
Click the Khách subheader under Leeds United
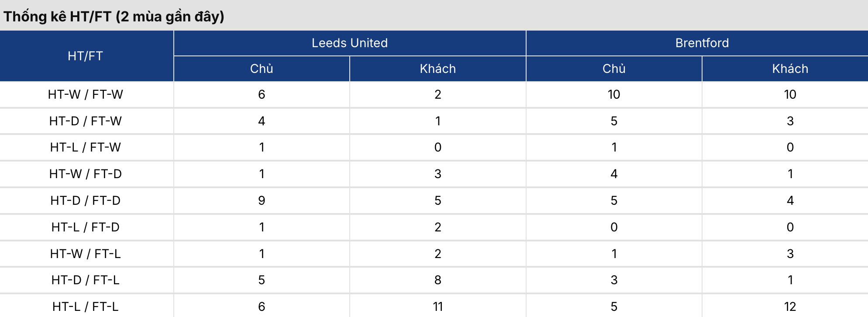(437, 69)
